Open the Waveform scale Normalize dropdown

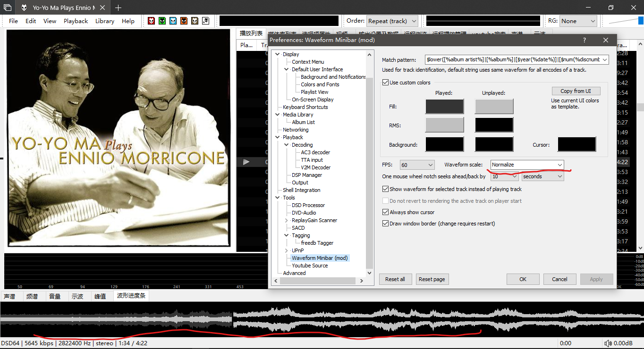[x=527, y=165]
